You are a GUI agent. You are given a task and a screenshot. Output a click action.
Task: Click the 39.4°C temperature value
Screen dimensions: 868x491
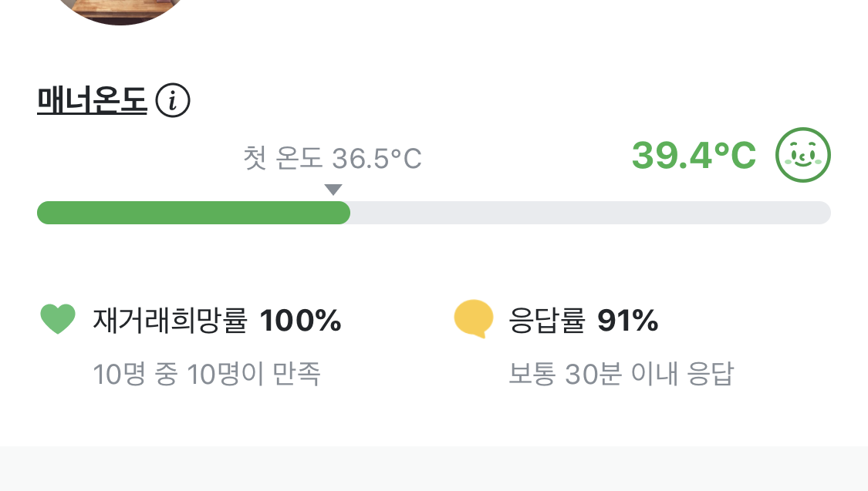coord(693,156)
